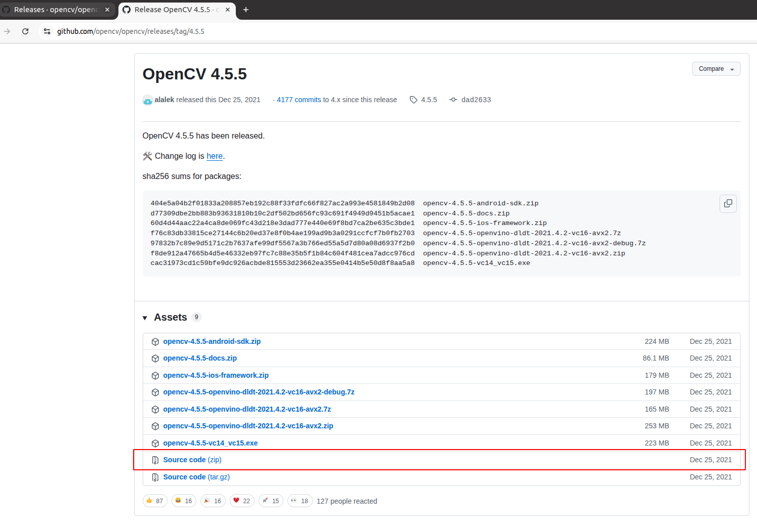Screen dimensions: 757x532
Task: Open the change log 'here' link
Action: [215, 156]
